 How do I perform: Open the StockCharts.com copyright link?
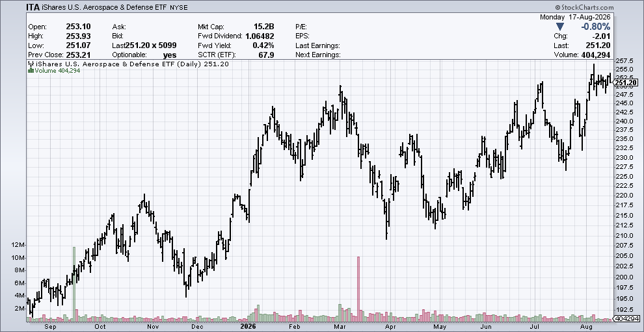(x=584, y=7)
